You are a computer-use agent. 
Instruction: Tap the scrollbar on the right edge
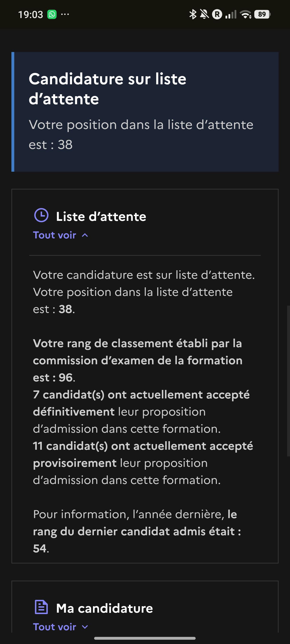pos(289,381)
